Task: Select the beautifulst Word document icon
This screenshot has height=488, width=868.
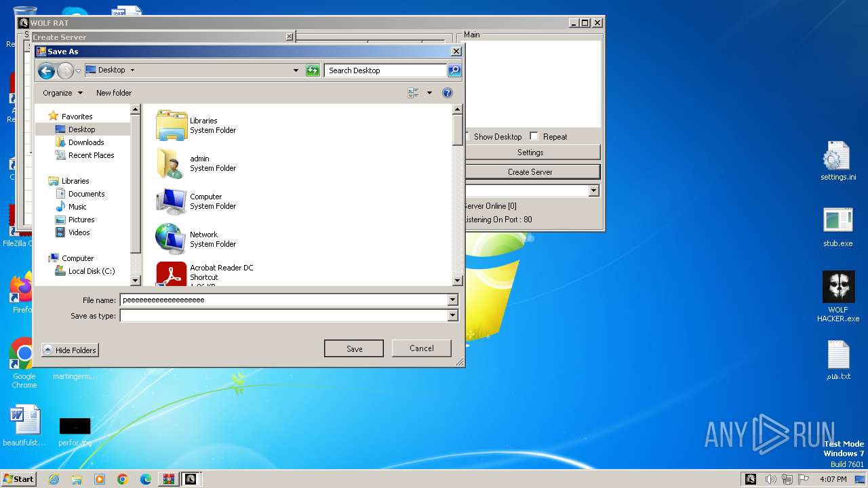Action: click(24, 426)
